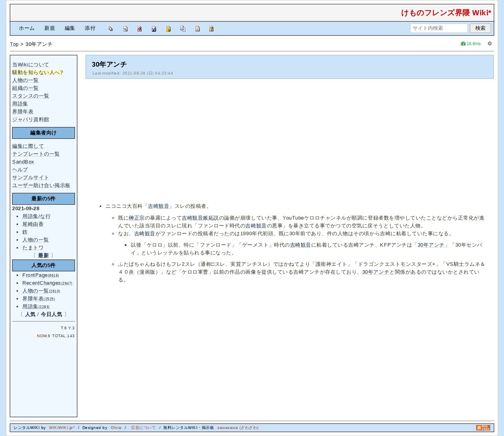
Task: Open ヘルプ sidebar link
Action: tap(20, 170)
